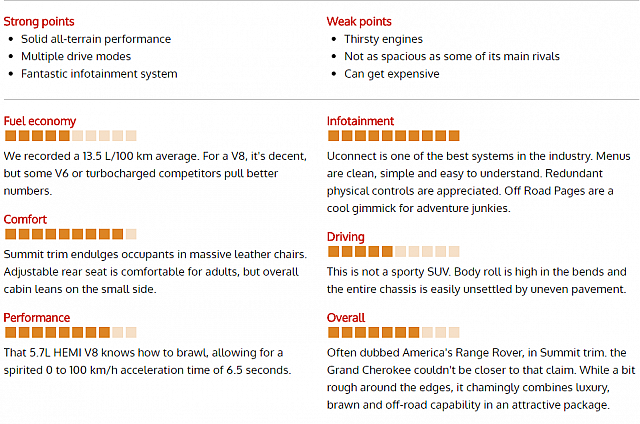The image size is (640, 424).
Task: Select 'Solid all-terrain performance' bullet
Action: (96, 39)
